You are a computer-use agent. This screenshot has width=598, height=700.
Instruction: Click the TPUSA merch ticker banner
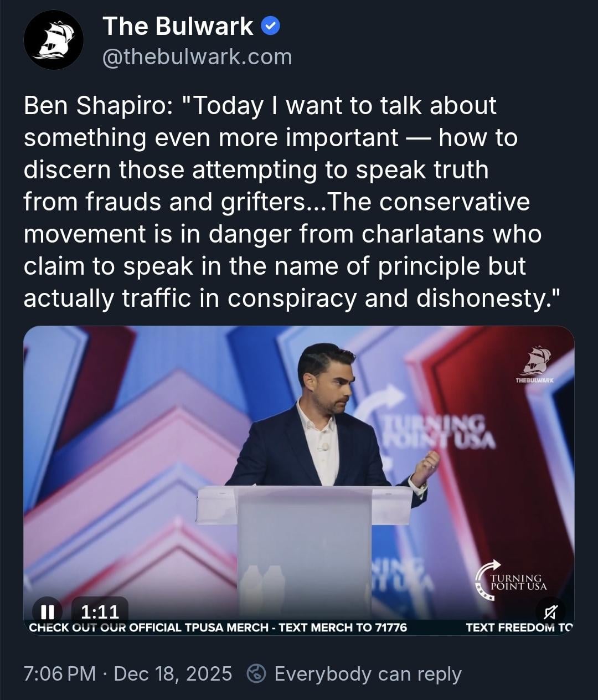tap(218, 627)
